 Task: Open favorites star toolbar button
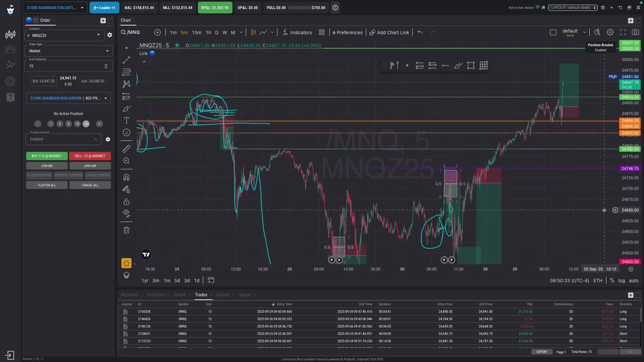pos(126,263)
